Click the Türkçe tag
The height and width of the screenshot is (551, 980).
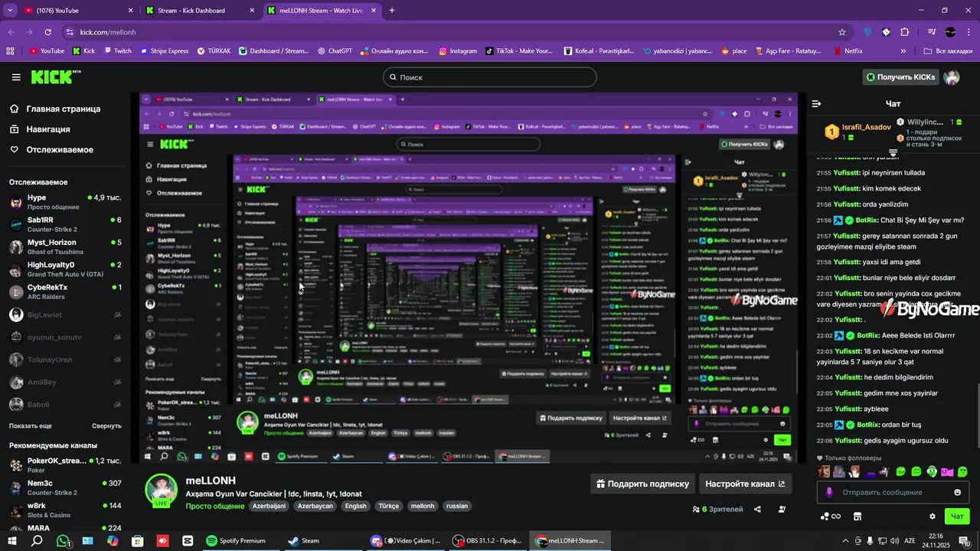click(x=389, y=506)
